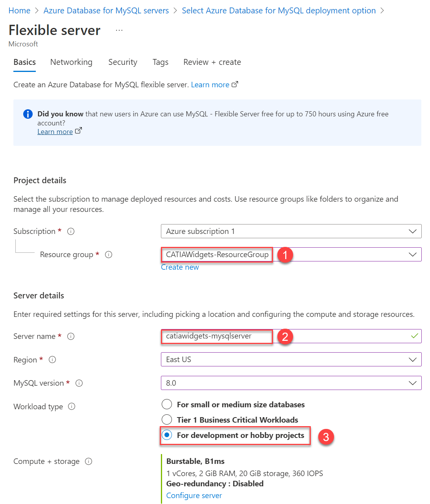Click the Resource group info icon

109,254
